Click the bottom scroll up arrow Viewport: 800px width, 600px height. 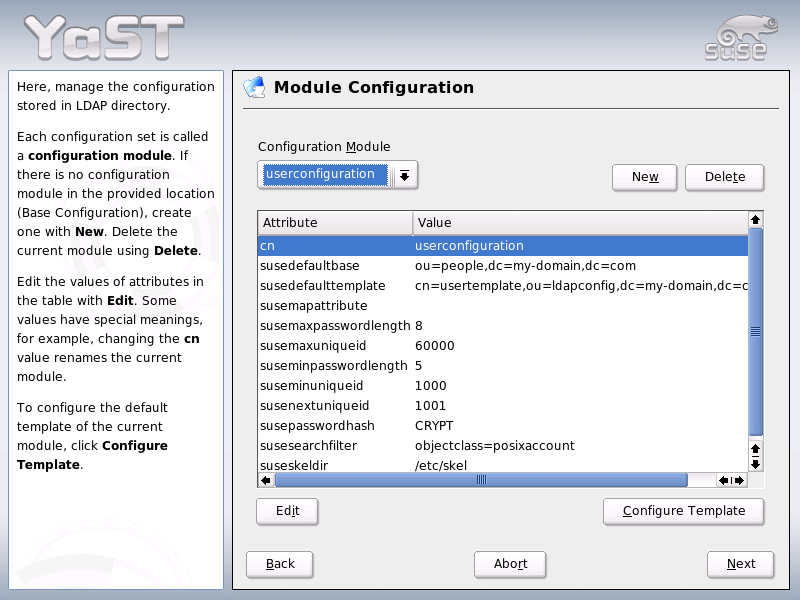[x=756, y=449]
